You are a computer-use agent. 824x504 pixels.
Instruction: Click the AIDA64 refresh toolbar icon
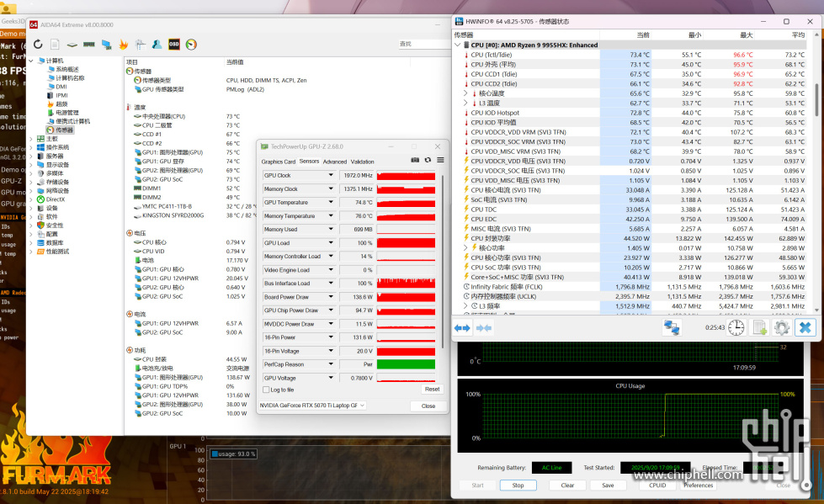[x=38, y=45]
